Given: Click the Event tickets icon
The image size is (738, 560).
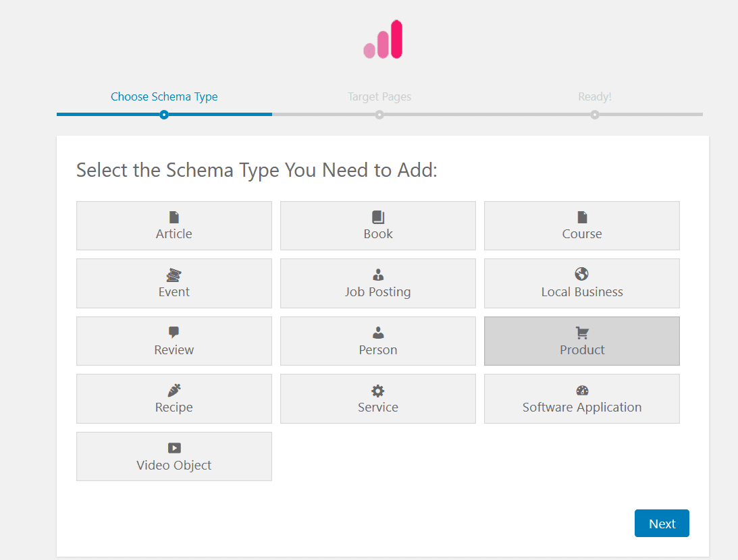Looking at the screenshot, I should coord(174,275).
